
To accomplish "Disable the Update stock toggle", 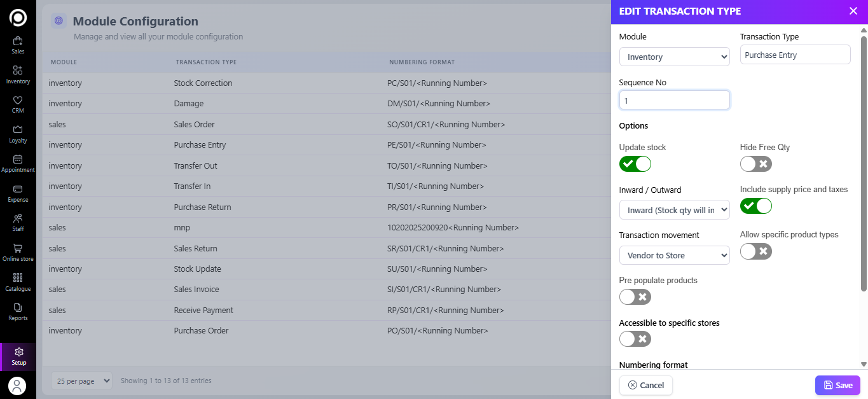I will click(635, 164).
